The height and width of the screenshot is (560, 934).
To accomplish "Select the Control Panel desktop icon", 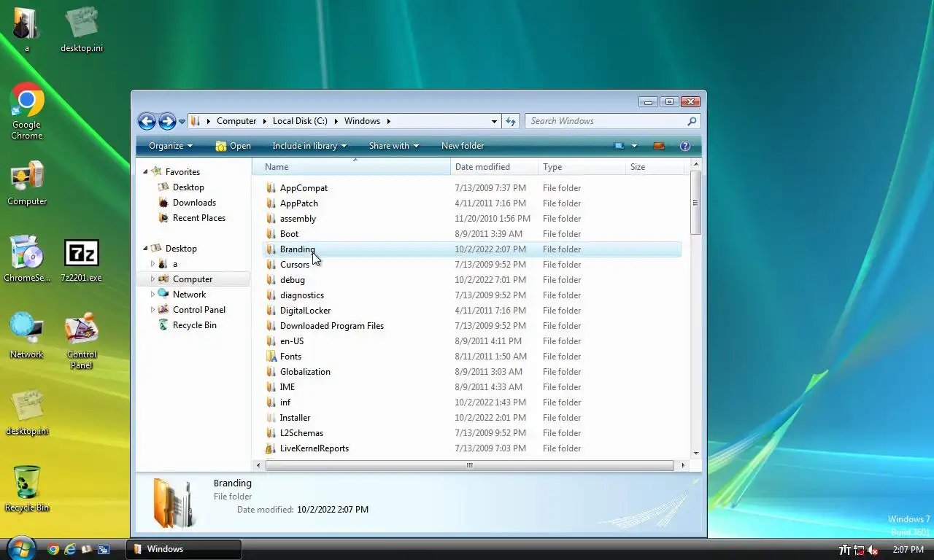I will point(82,341).
